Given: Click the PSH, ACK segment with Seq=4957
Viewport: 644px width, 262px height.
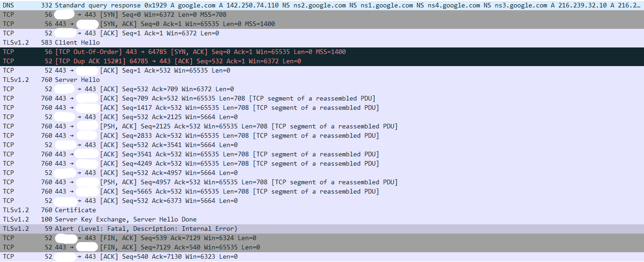Looking at the screenshot, I should point(322,182).
